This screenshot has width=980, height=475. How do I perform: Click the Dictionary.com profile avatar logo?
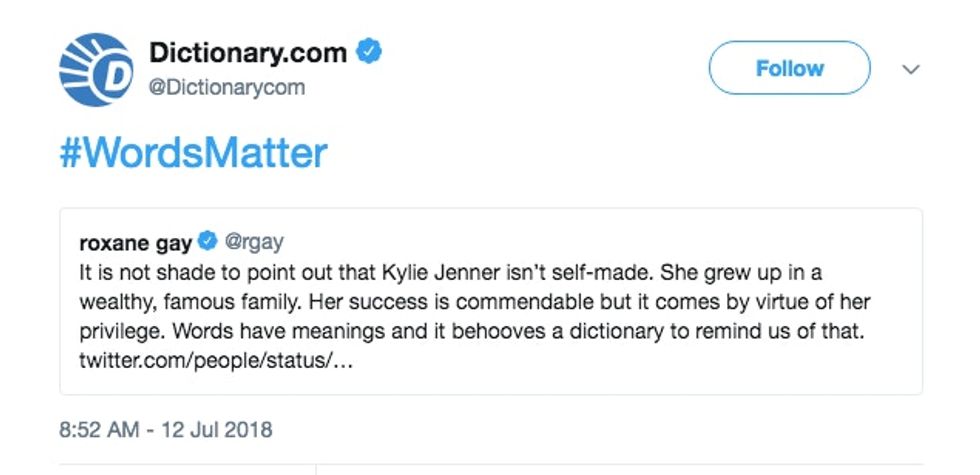click(x=95, y=71)
